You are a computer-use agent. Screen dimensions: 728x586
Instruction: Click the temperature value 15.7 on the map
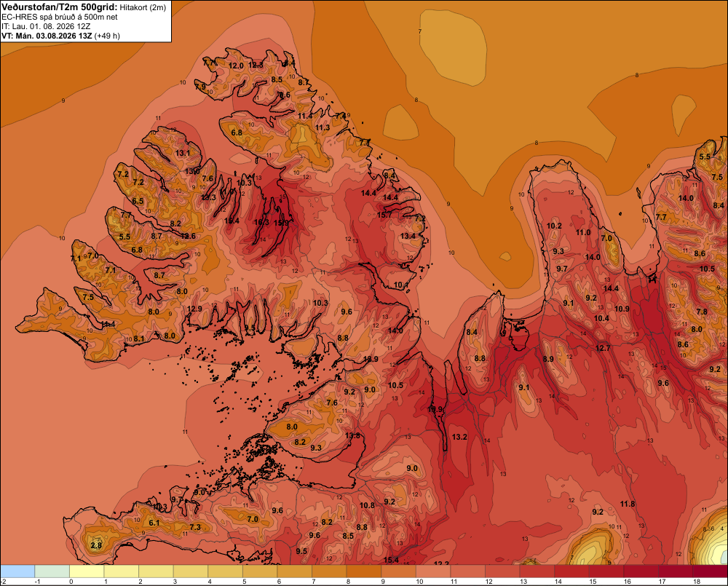tap(384, 215)
